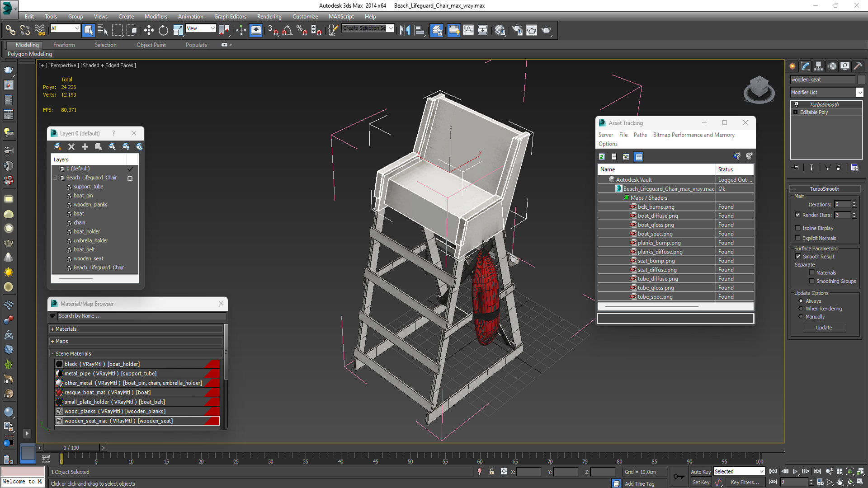
Task: Go to the end frame
Action: [817, 471]
